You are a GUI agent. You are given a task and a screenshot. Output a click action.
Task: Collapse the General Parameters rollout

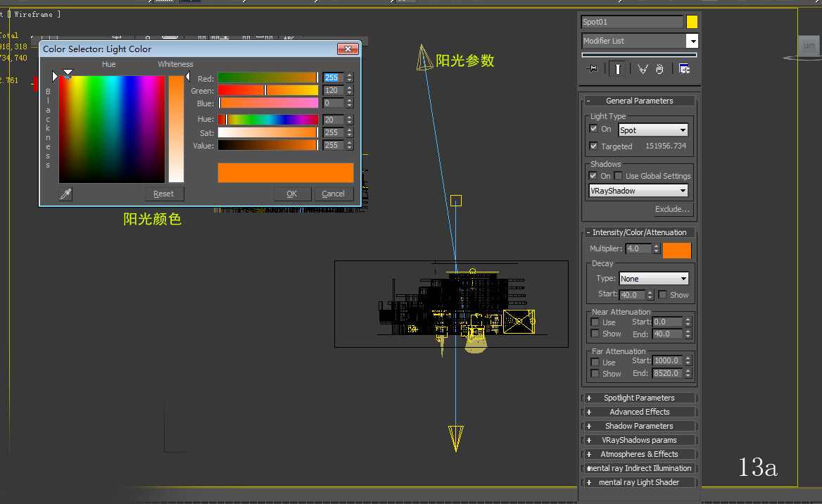click(640, 101)
